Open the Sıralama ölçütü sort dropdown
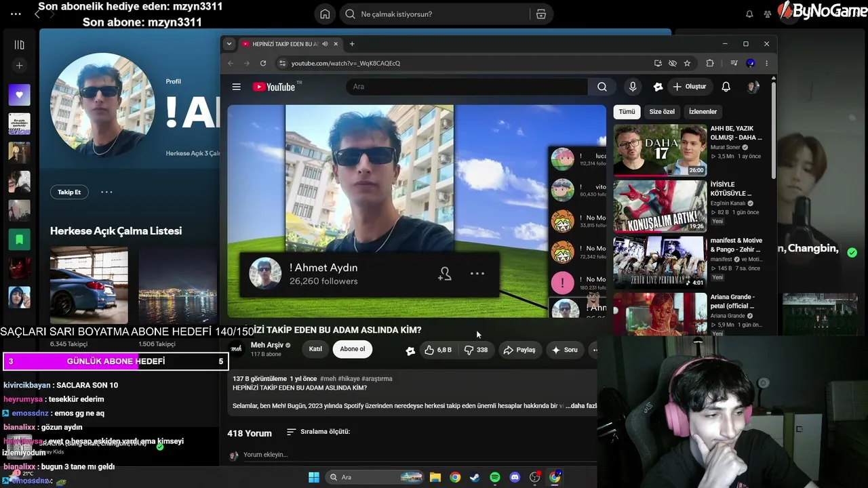The image size is (868, 488). tap(318, 432)
